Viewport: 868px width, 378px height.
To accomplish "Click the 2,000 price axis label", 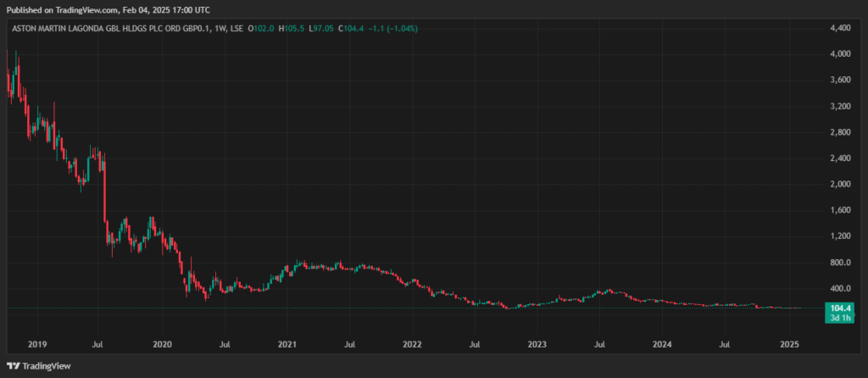I will 840,184.
